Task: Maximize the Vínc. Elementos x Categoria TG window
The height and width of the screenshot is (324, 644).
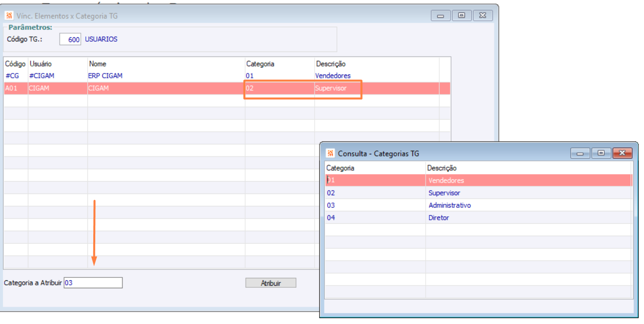Action: tap(461, 15)
